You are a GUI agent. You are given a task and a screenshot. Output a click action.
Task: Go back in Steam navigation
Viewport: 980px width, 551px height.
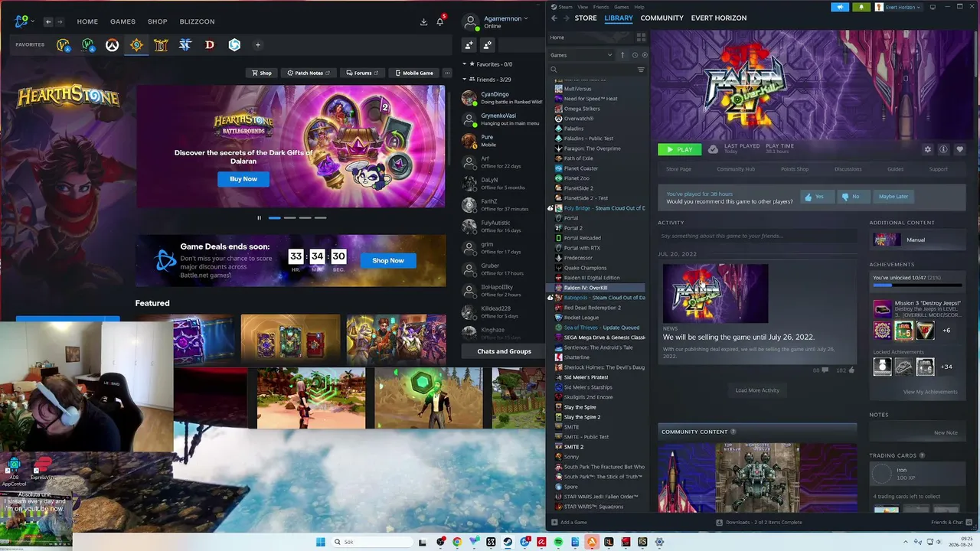[554, 18]
